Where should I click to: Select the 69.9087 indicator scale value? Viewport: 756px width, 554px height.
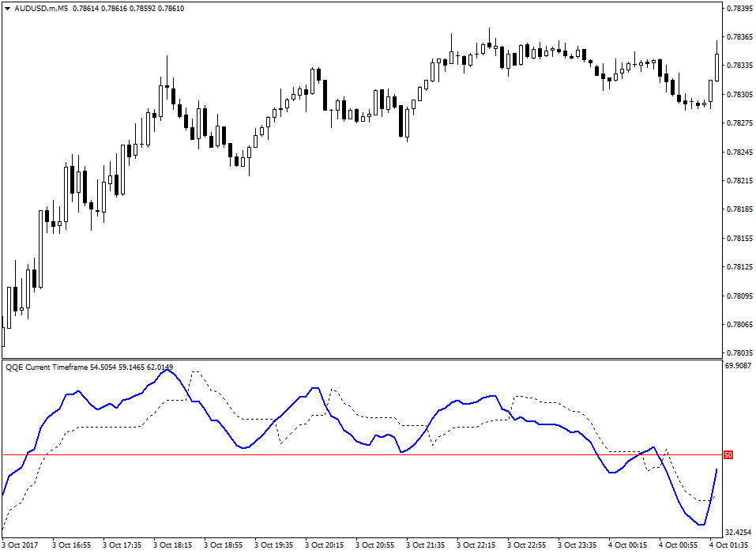coord(736,364)
